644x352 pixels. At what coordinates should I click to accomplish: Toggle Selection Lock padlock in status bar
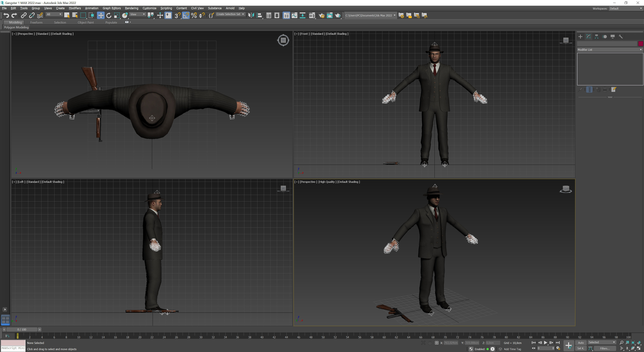(430, 343)
